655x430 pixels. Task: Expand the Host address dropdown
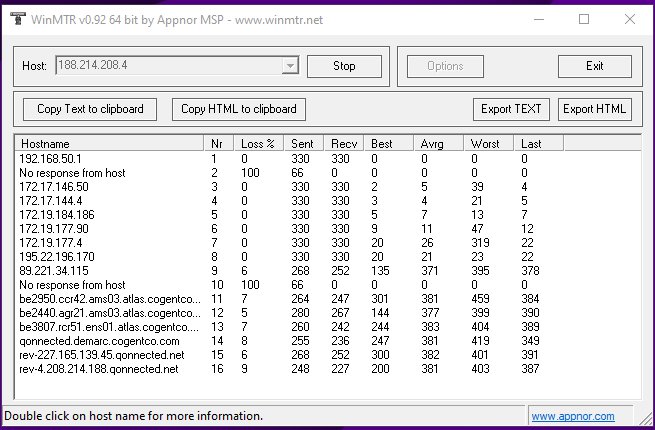coord(290,66)
